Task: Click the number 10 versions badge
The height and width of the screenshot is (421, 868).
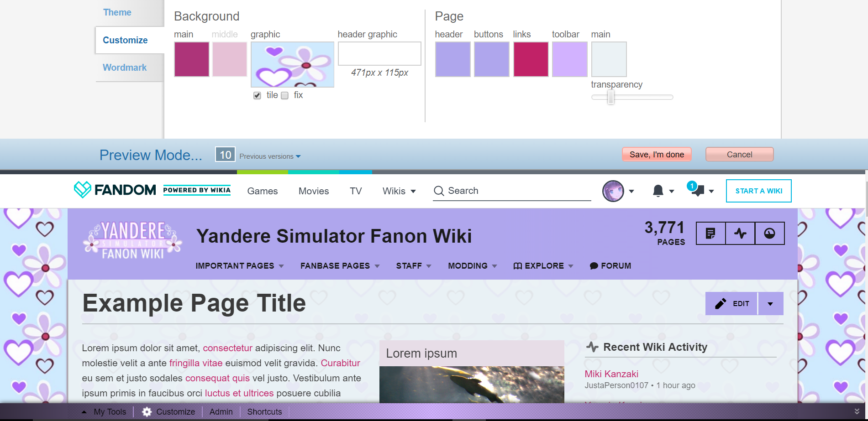Action: pyautogui.click(x=226, y=155)
